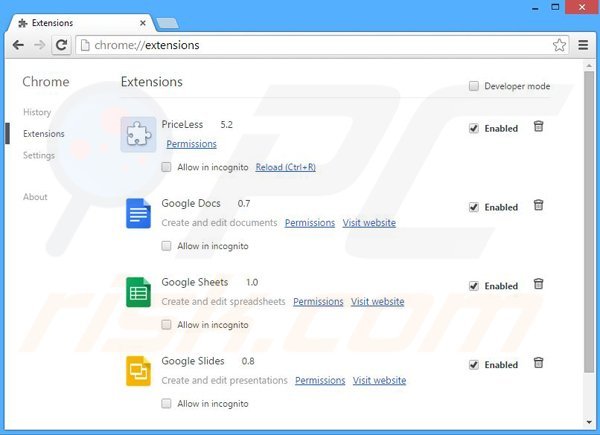Click the scrollbar down arrow
The image size is (600, 435).
click(x=589, y=422)
